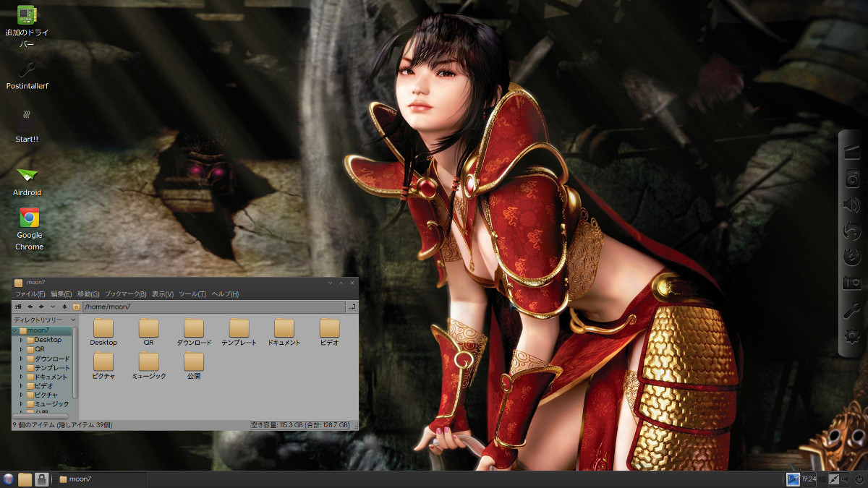Select the ダウンロード folder in main pane
The image size is (868, 488).
(194, 333)
